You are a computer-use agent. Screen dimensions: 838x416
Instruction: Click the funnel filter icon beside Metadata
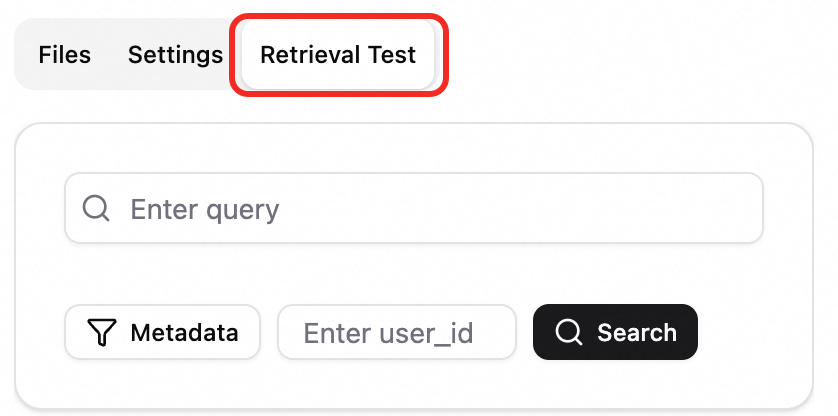pyautogui.click(x=102, y=333)
